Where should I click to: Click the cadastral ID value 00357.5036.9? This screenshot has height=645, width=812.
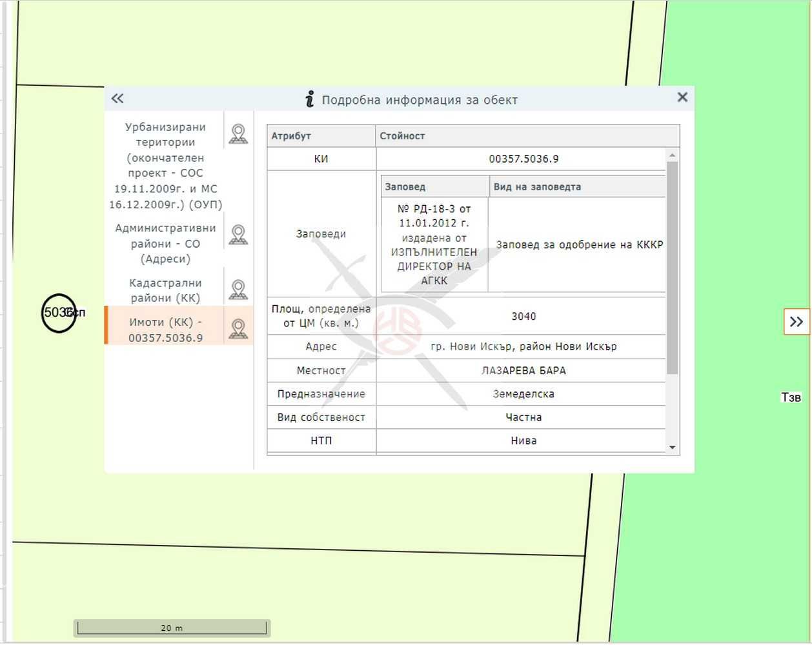tap(523, 159)
